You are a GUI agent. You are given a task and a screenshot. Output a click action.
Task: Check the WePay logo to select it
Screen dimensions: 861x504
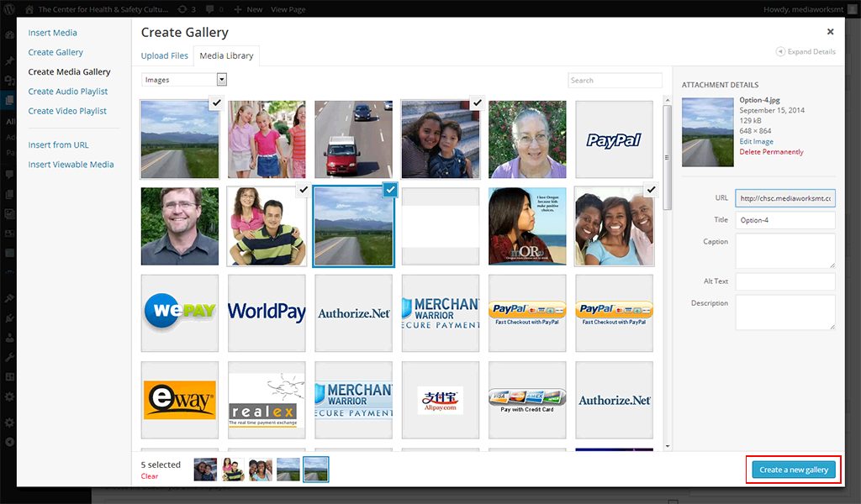tap(179, 312)
